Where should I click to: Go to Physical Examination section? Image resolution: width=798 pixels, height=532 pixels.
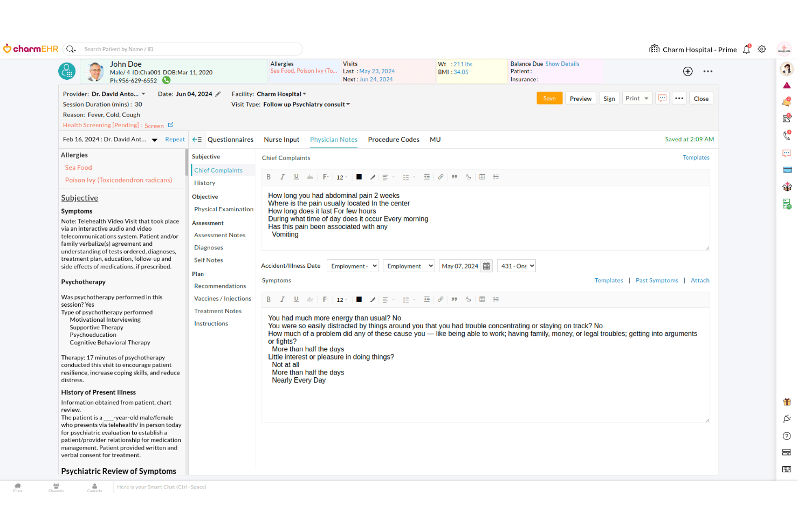pos(224,209)
